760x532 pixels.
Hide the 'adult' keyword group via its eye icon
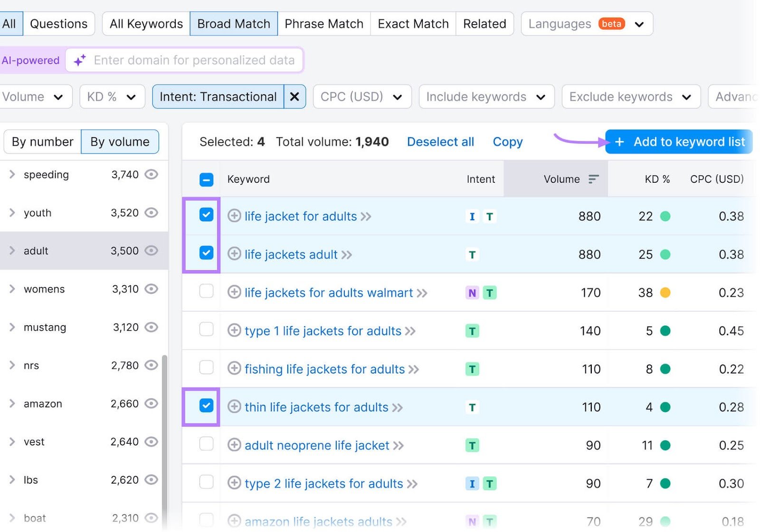(151, 251)
